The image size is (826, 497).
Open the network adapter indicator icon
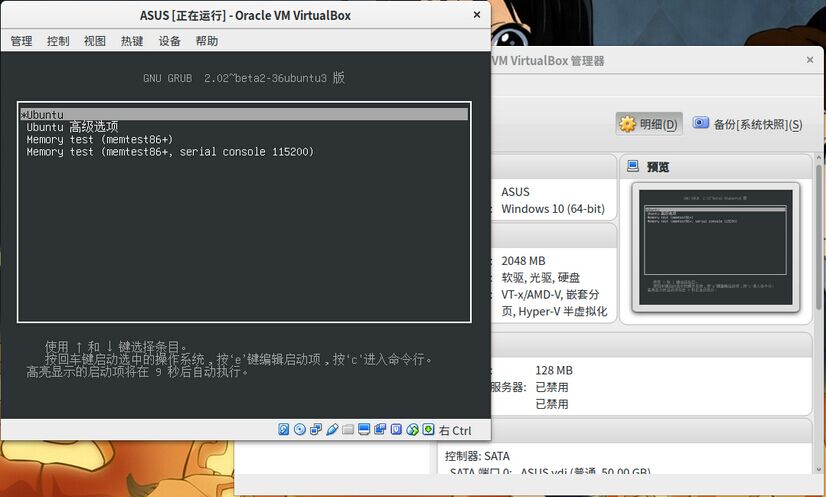(316, 430)
